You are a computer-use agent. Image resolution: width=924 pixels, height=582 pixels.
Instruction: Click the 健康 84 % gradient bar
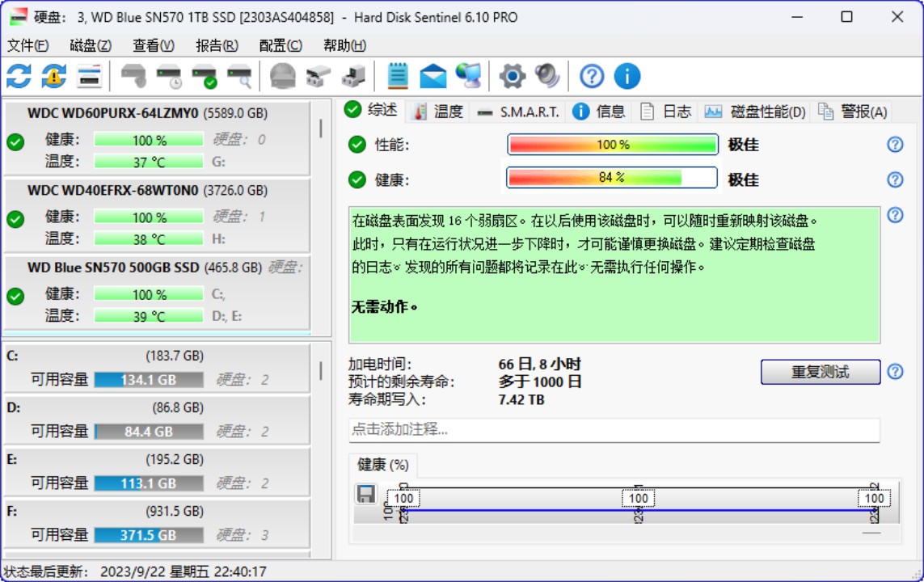click(612, 177)
